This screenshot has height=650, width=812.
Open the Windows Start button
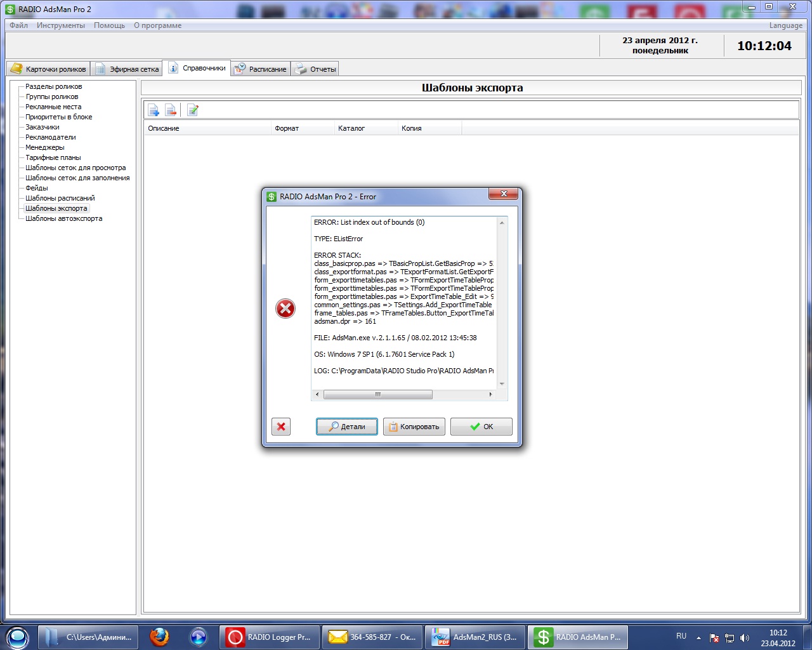click(17, 637)
